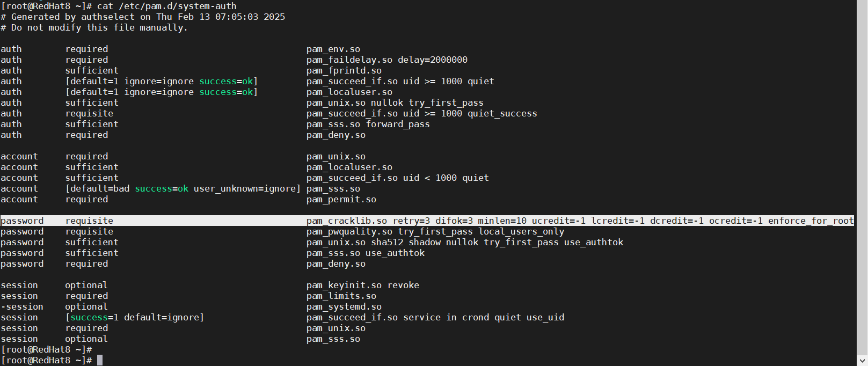
Task: Click the pam_keyinit.so revoke text
Action: [x=363, y=285]
